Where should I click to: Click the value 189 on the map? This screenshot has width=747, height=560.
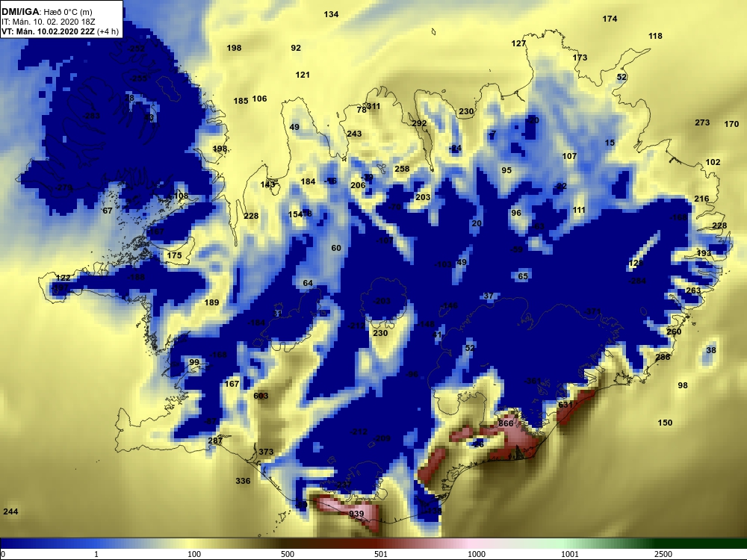pos(211,302)
